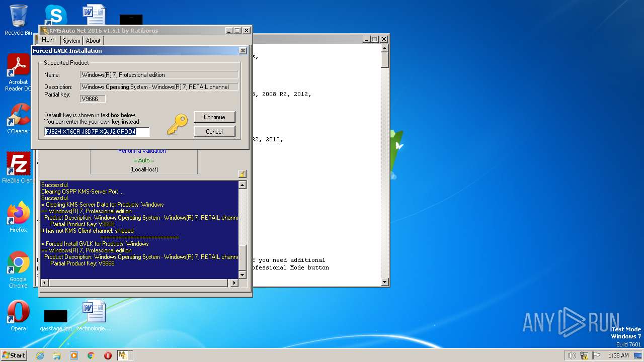The height and width of the screenshot is (362, 644).
Task: Open Opera from the taskbar
Action: pos(108,355)
